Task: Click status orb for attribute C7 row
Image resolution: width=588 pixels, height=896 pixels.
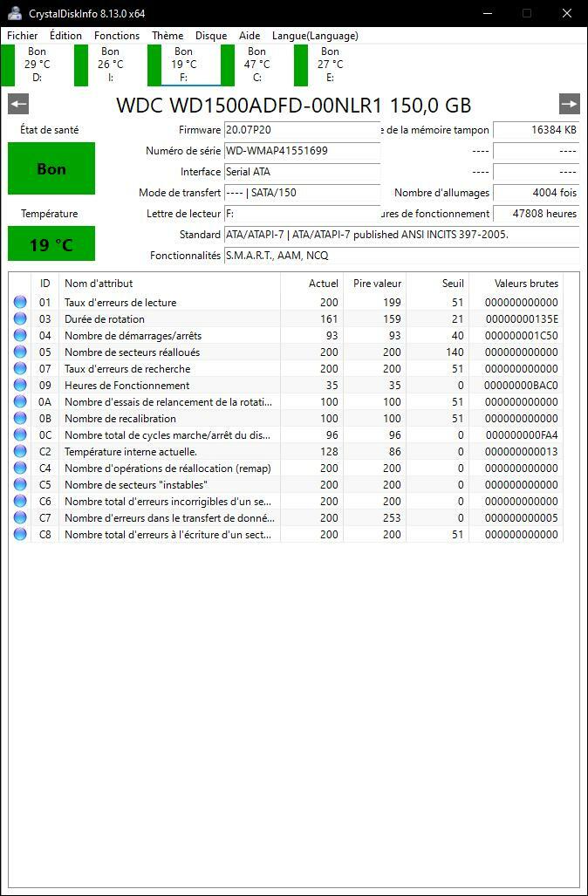Action: (20, 517)
